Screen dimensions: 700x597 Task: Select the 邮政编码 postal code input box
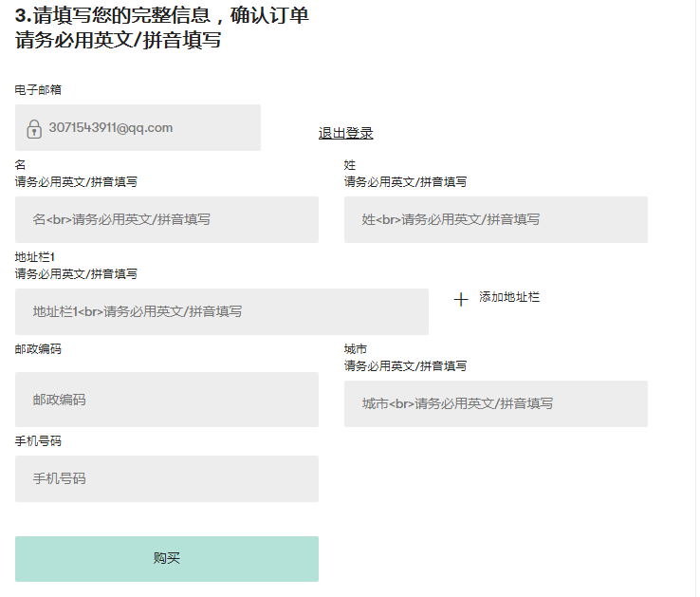click(167, 400)
